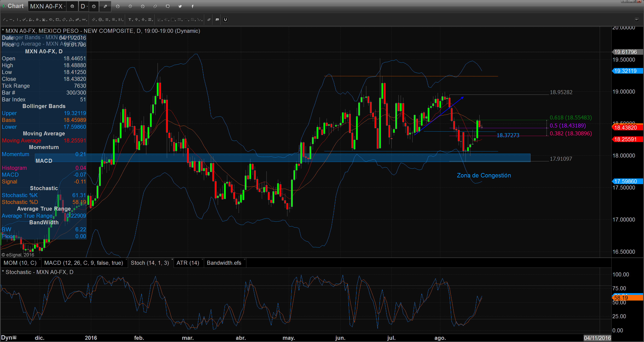Click the chat message icon in title bar
644x342 pixels.
pyautogui.click(x=168, y=6)
